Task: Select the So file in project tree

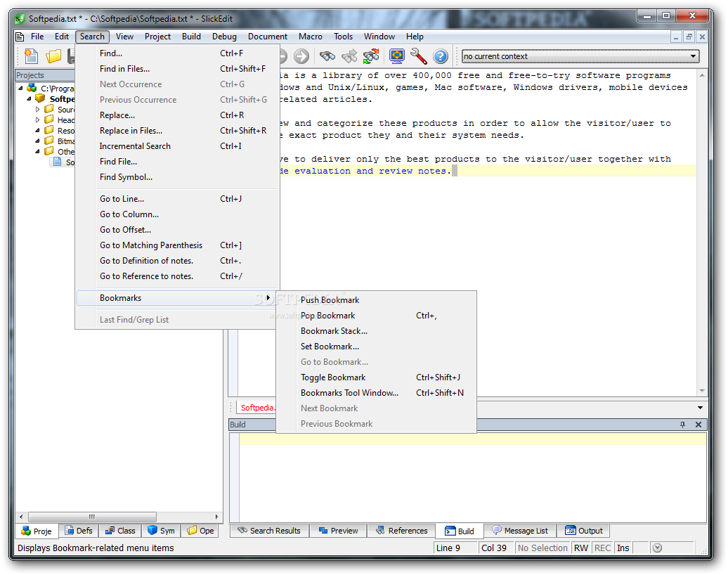Action: tap(64, 162)
